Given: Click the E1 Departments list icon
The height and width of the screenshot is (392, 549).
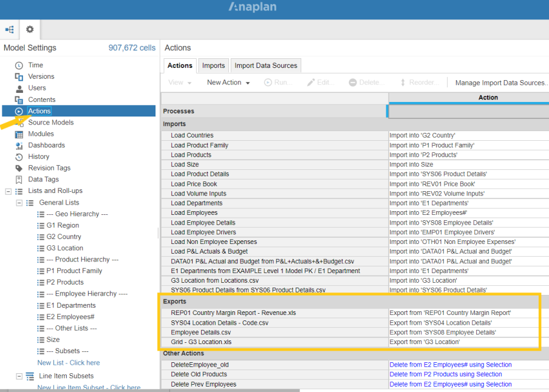Looking at the screenshot, I should [x=41, y=306].
